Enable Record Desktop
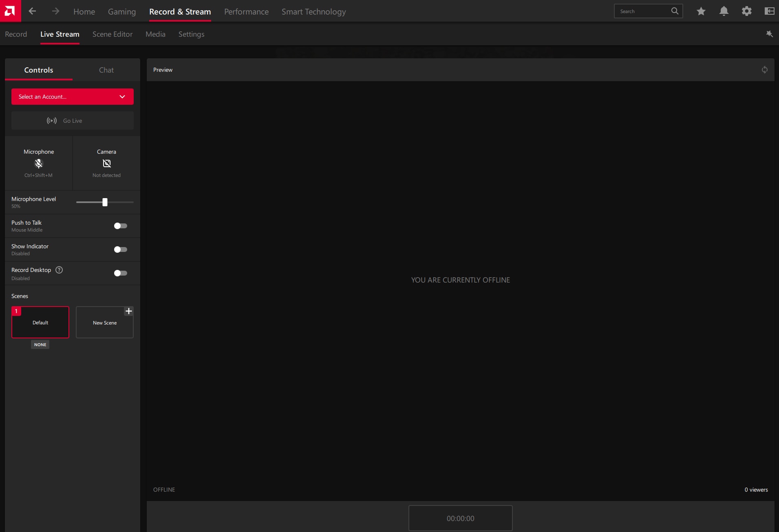The image size is (779, 532). pyautogui.click(x=120, y=273)
